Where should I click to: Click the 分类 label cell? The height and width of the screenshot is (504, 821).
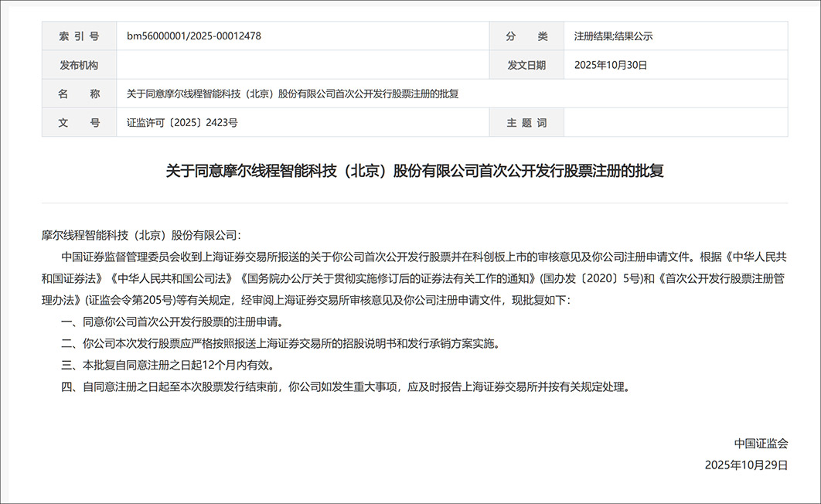(526, 36)
